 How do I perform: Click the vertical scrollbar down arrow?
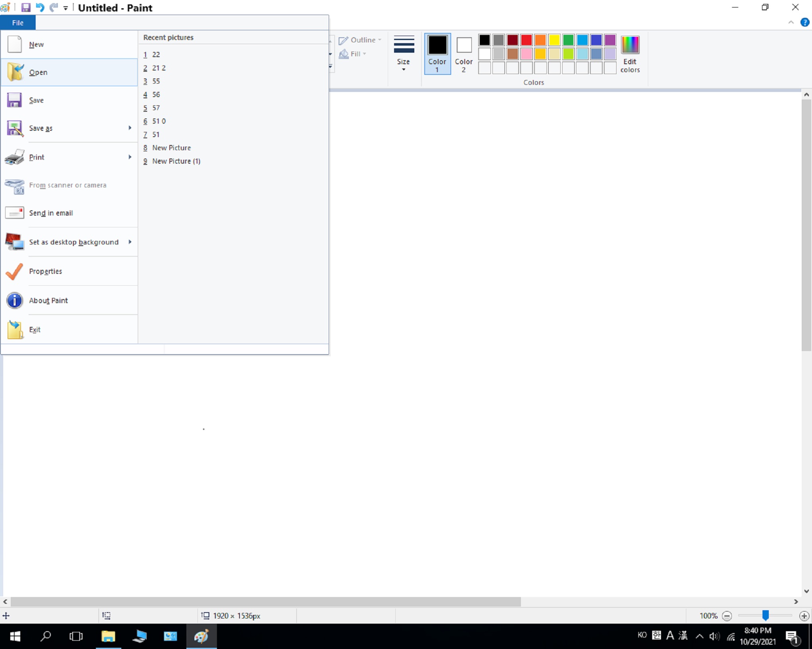point(806,591)
